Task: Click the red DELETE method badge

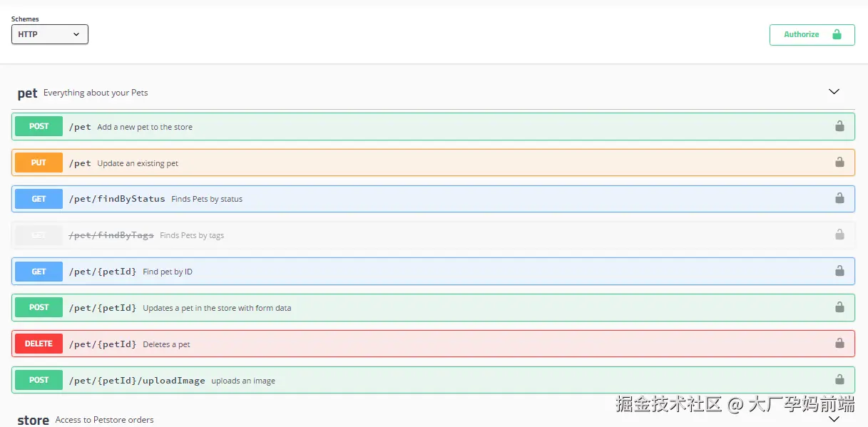Action: [38, 344]
